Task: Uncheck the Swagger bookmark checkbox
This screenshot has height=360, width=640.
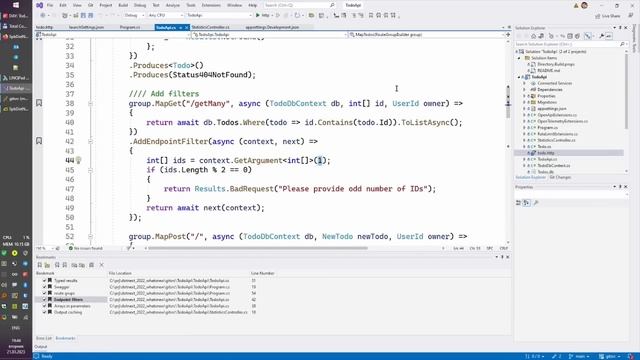Action: [44, 287]
